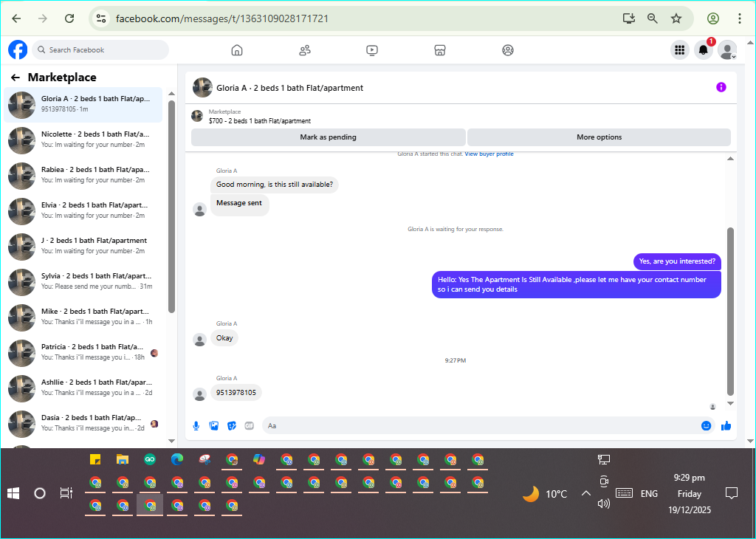
Task: Open the taskbar clock and date
Action: click(690, 494)
